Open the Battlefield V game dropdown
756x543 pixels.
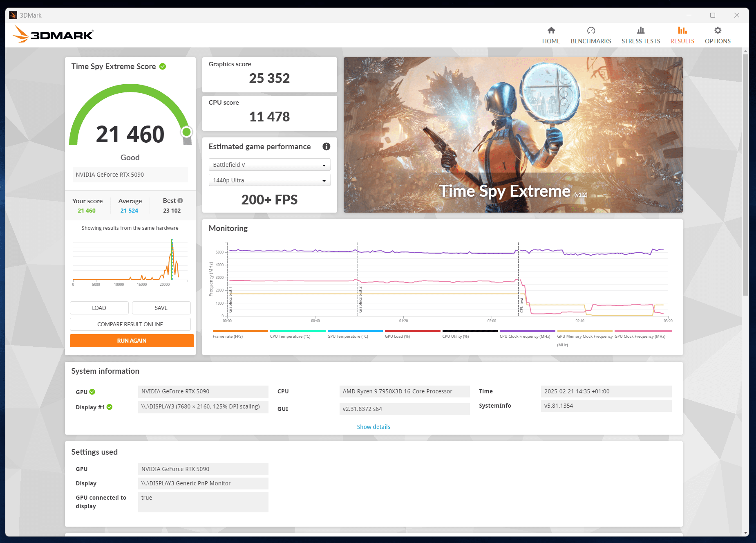tap(269, 165)
